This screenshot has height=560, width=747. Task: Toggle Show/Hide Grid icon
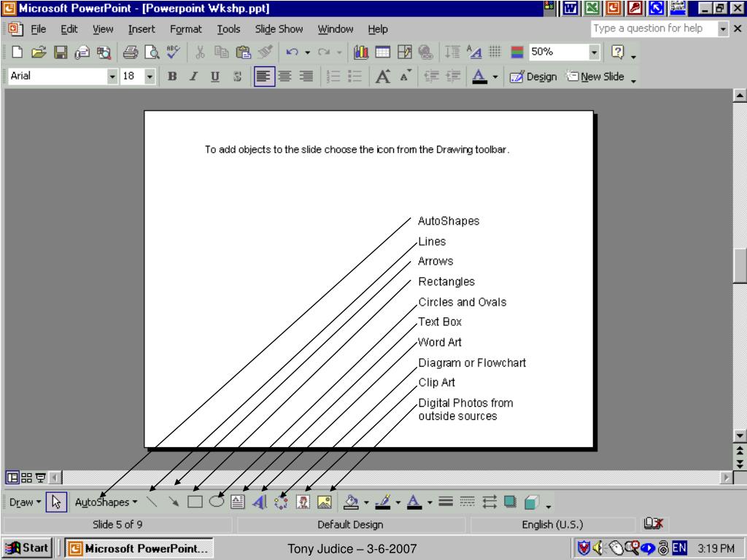pyautogui.click(x=495, y=52)
